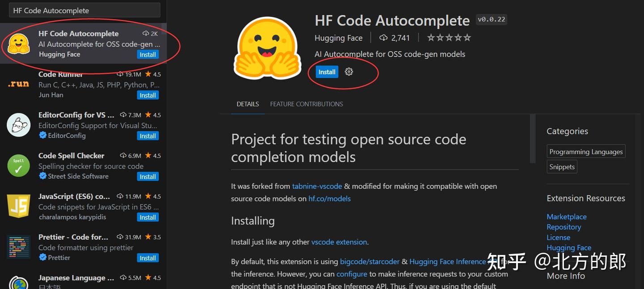Click the EditorConfig mouse icon

(18, 125)
